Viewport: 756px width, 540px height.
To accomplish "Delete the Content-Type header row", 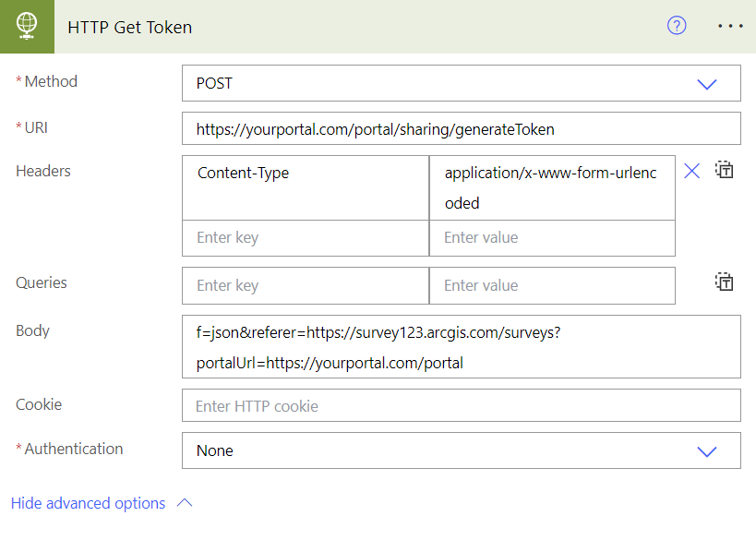I will (691, 171).
